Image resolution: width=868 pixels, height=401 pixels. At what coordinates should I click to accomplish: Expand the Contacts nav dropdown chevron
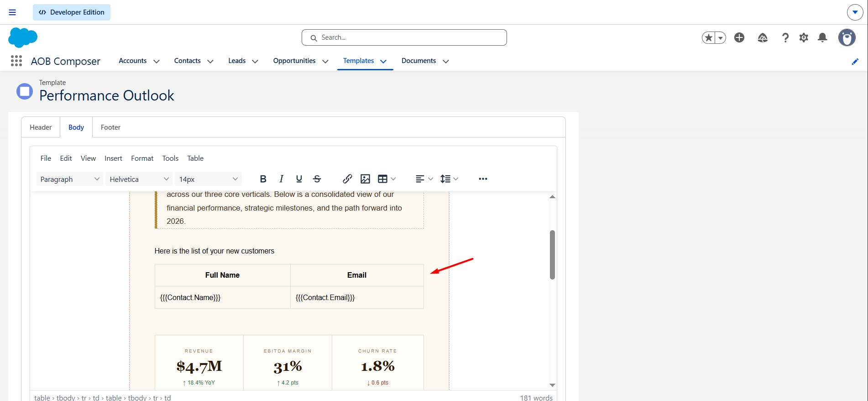(x=210, y=61)
